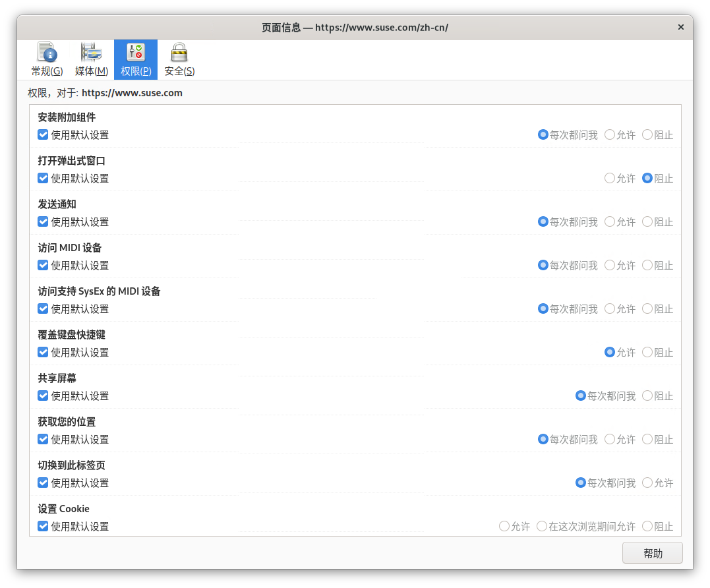710x588 pixels.
Task: Click the 共享屏幕 permission heading
Action: click(57, 378)
